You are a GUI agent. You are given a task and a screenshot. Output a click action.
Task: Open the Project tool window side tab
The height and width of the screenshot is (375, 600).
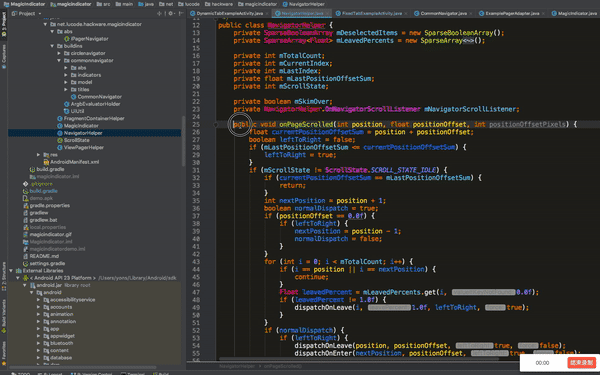tap(4, 24)
